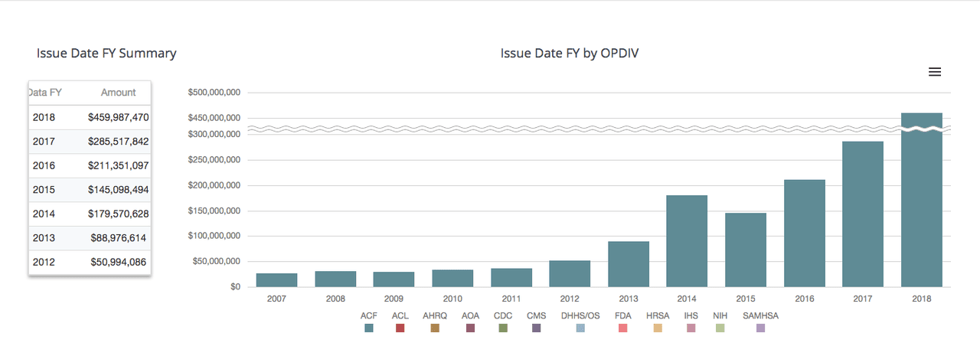Show NIH series via legend
This screenshot has width=980, height=343.
click(x=720, y=328)
